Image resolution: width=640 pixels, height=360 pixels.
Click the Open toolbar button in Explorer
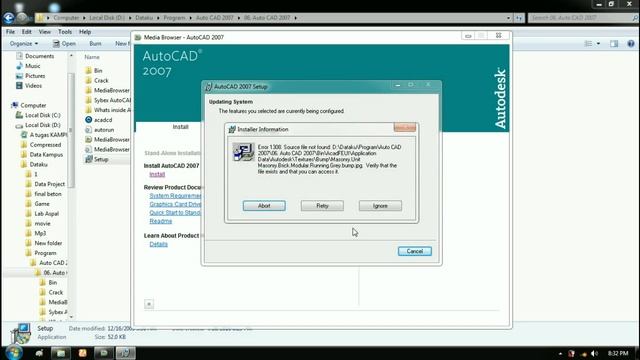(x=64, y=44)
